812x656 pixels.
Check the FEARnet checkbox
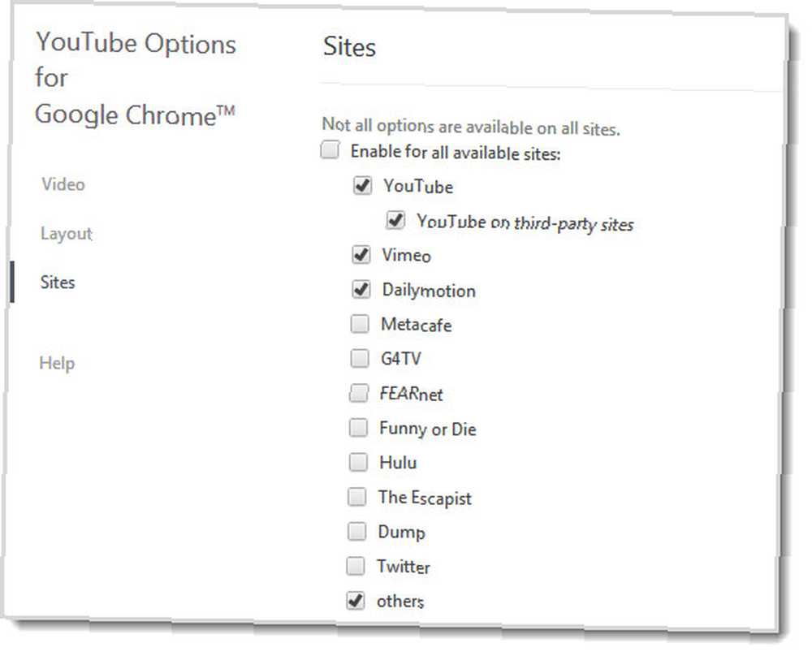point(359,393)
